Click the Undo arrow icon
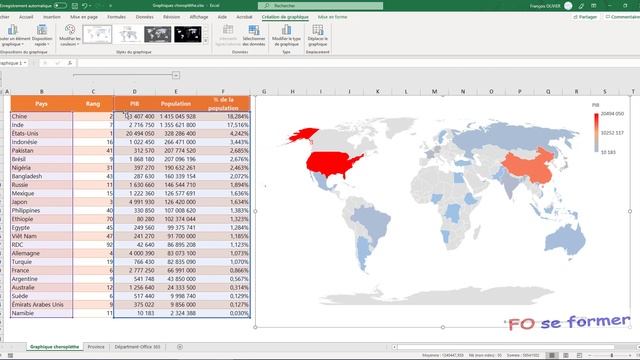 coord(84,6)
